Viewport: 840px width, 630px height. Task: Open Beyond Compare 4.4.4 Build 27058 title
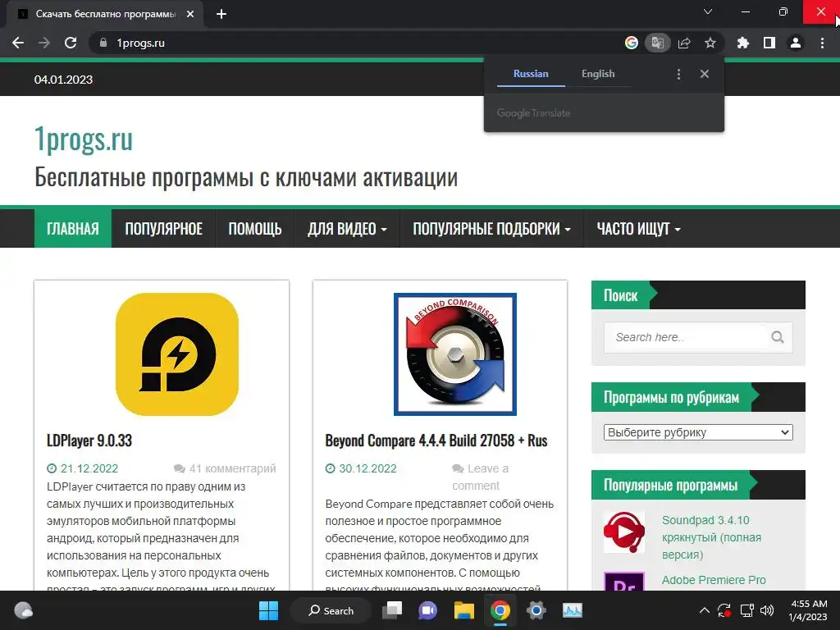(436, 441)
